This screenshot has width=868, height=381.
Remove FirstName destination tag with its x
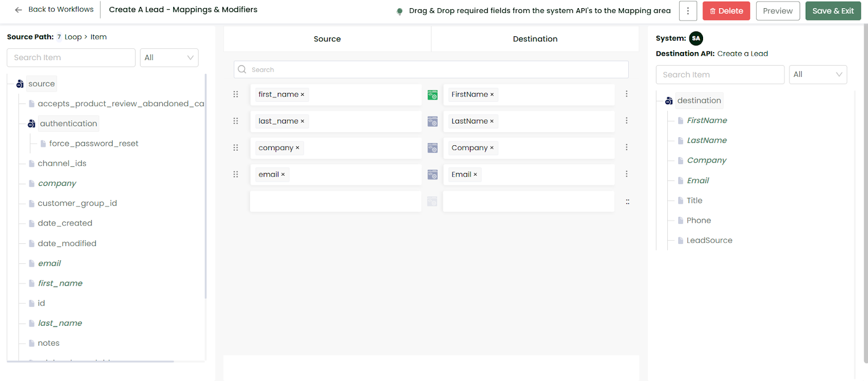(492, 95)
